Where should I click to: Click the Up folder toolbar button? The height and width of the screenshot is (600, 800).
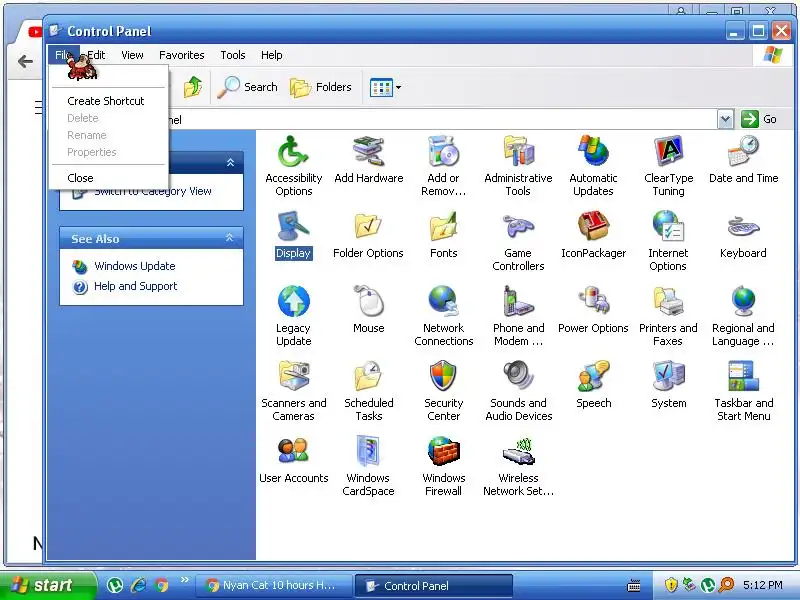[x=192, y=87]
